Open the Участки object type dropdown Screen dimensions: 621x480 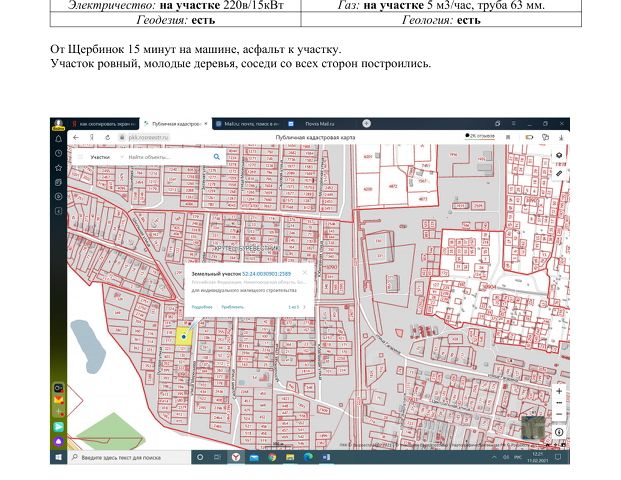pos(103,157)
